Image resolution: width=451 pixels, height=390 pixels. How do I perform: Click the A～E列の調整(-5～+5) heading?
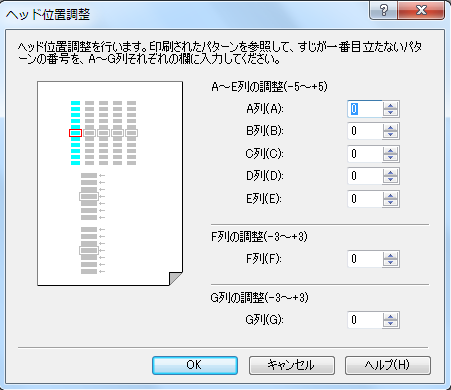coord(269,87)
